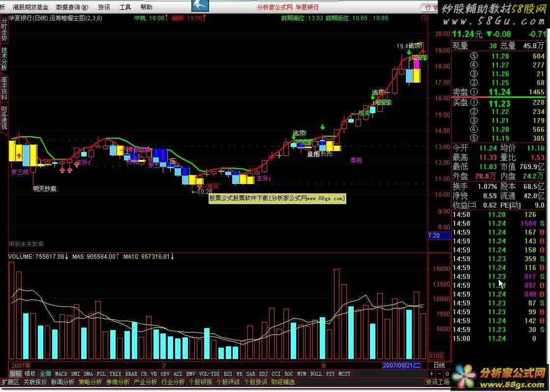Show the BOLL indicator
The width and height of the screenshot is (550, 392).
pyautogui.click(x=316, y=374)
